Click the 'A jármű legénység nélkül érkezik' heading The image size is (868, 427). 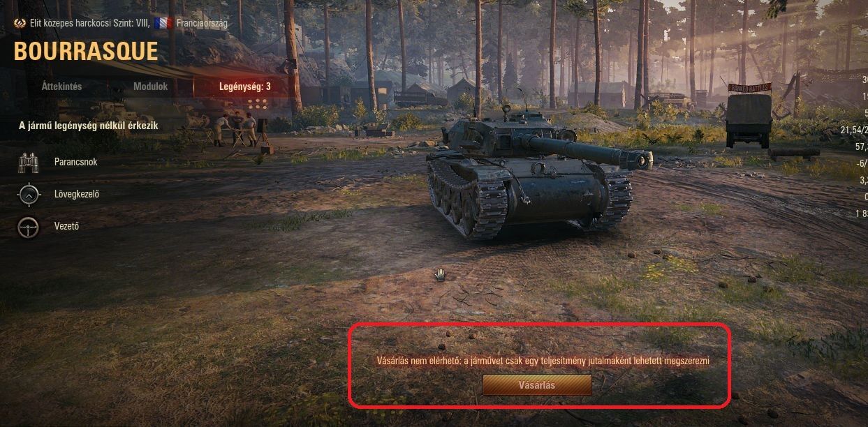tap(88, 126)
